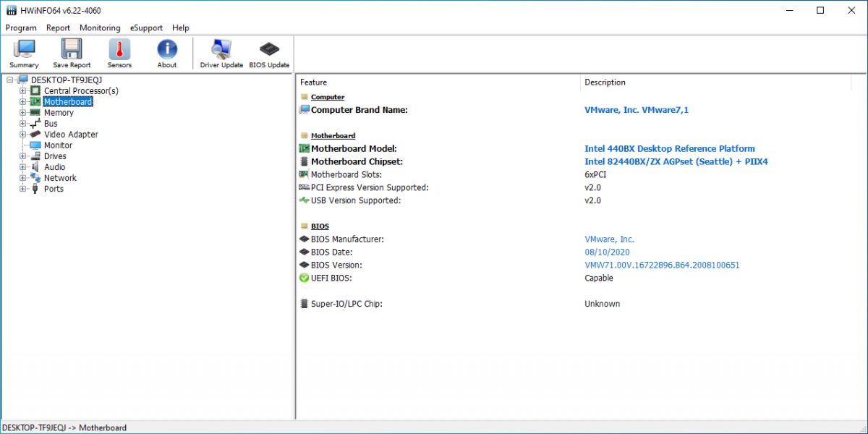Expand the Memory tree node
Viewport: 868px width, 434px height.
(23, 113)
